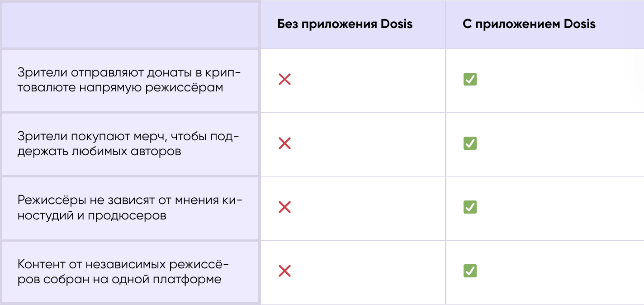This screenshot has height=305, width=644.
Task: Click the green checkmark in the crypto donations row
Action: [x=470, y=80]
